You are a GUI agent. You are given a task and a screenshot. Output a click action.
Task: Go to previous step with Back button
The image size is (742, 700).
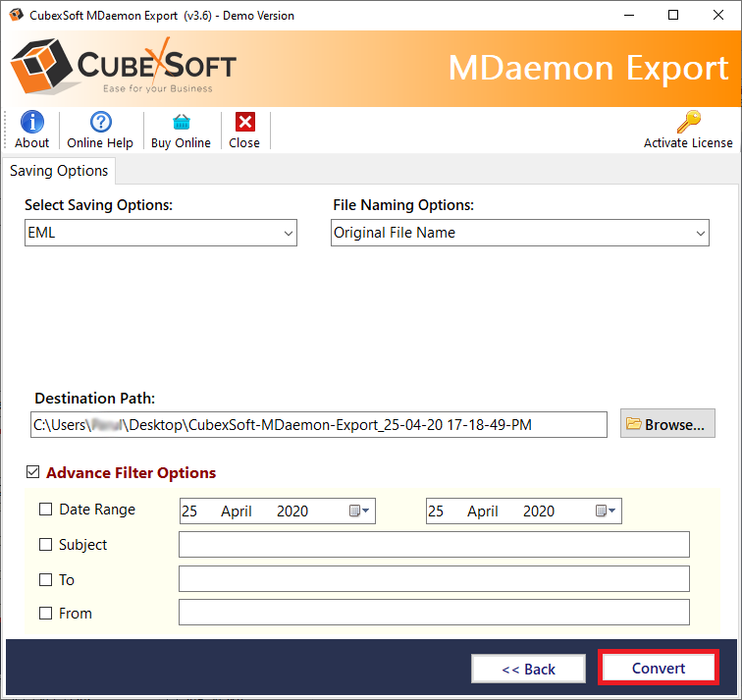[x=528, y=669]
